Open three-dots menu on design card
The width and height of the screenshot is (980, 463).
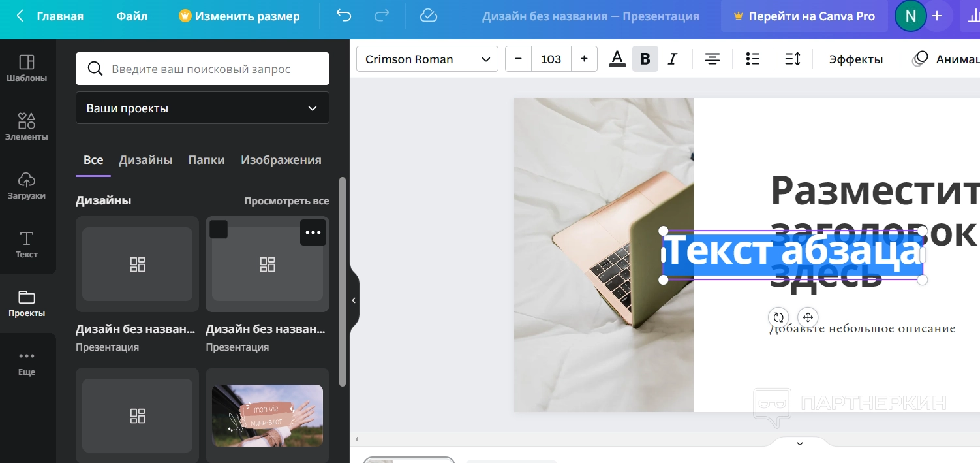pos(313,232)
